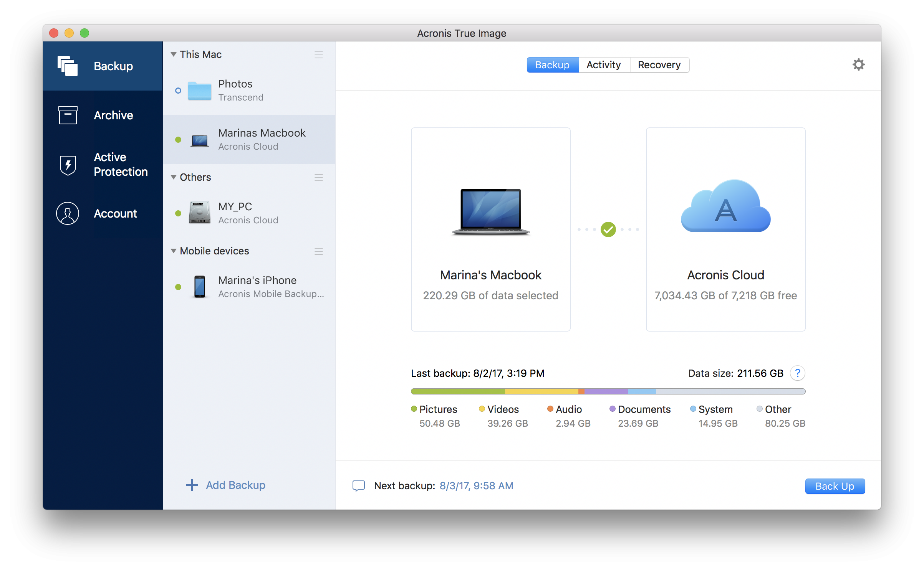Click the comment bubble icon near Next backup
Screen dimensions: 924x571
[x=358, y=486]
